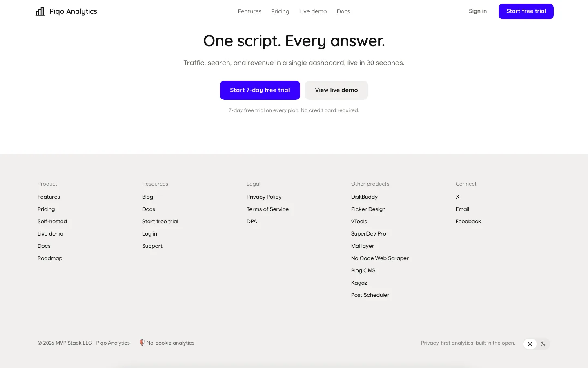Click Start free trial under Resources

coord(160,221)
